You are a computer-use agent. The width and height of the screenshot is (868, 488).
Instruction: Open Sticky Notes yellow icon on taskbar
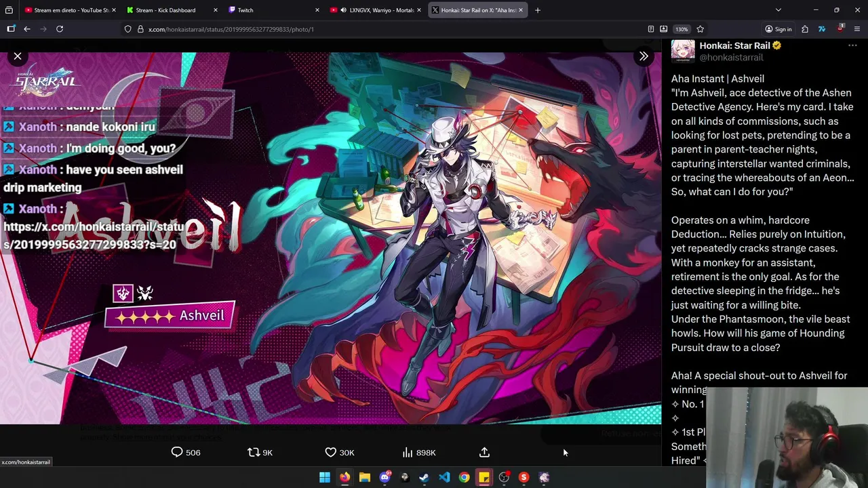coord(484,477)
